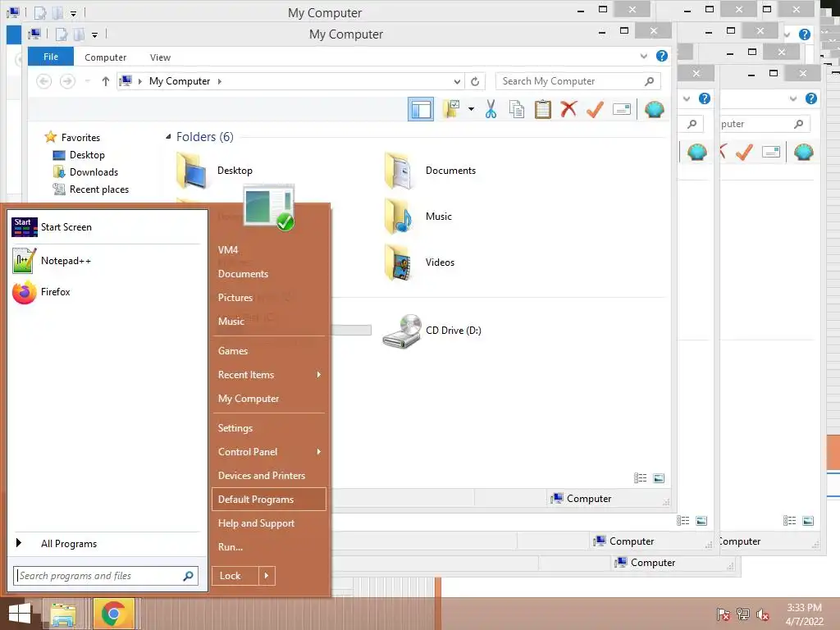Click the Copy icon in front window toolbar
The image size is (840, 630).
pos(517,109)
